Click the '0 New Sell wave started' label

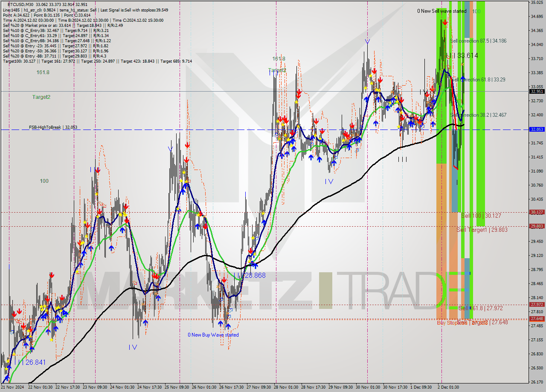(x=442, y=11)
